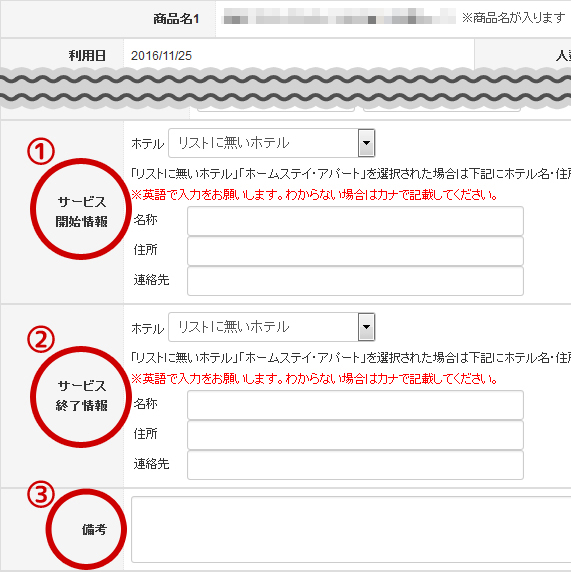Click the 備考 remarks text area
571x572 pixels.
click(x=351, y=529)
